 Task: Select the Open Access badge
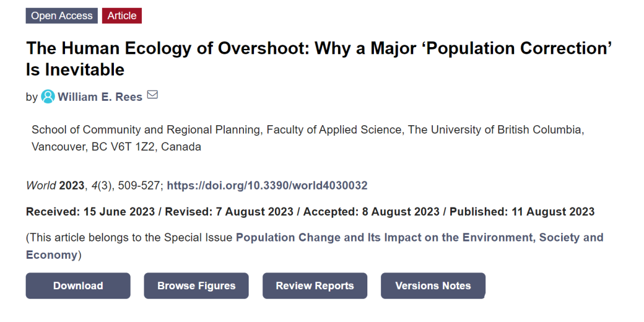tap(61, 16)
